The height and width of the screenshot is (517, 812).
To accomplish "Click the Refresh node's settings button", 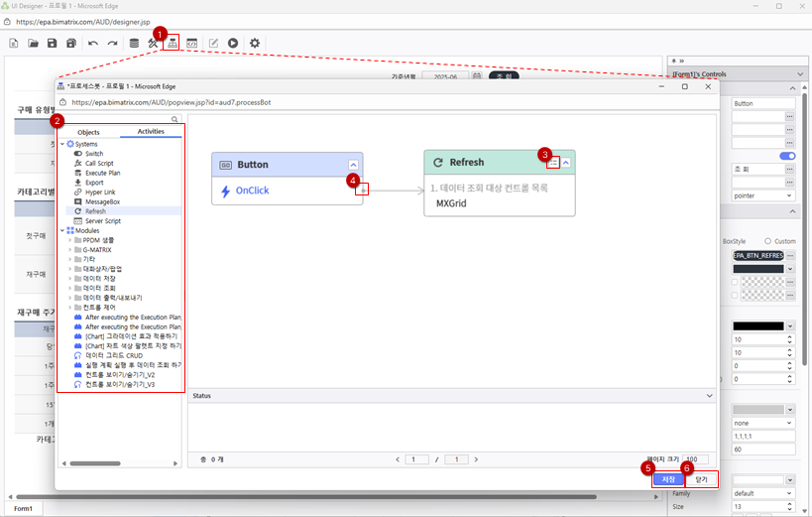I will pos(554,163).
